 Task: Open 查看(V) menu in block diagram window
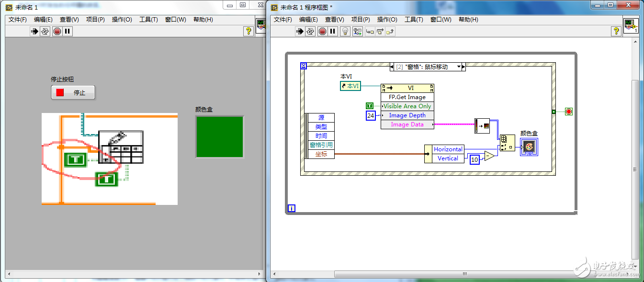tap(335, 20)
